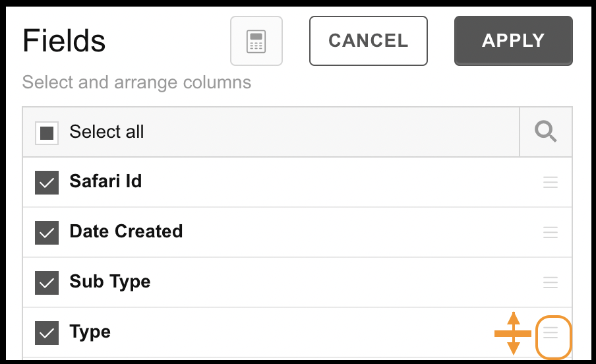This screenshot has height=364, width=596.
Task: Choose the Sub Type field label
Action: coord(110,282)
